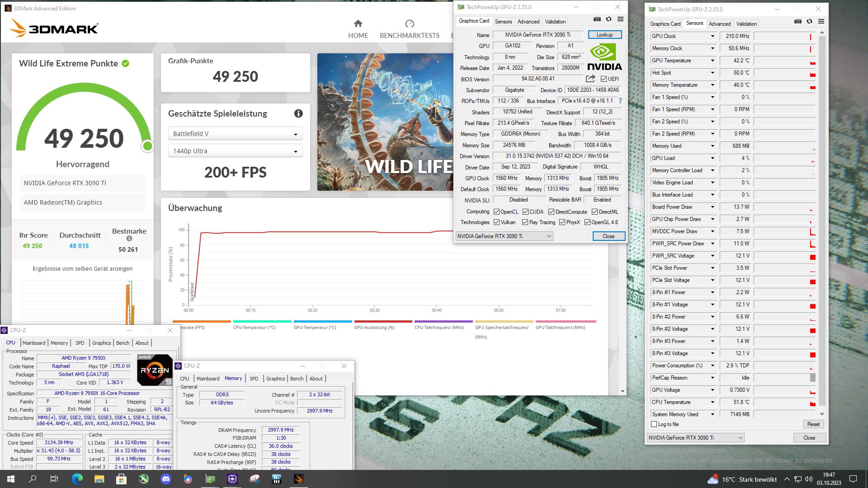
Task: Take screenshot in Graphics Card GPU-Z window
Action: [x=597, y=19]
